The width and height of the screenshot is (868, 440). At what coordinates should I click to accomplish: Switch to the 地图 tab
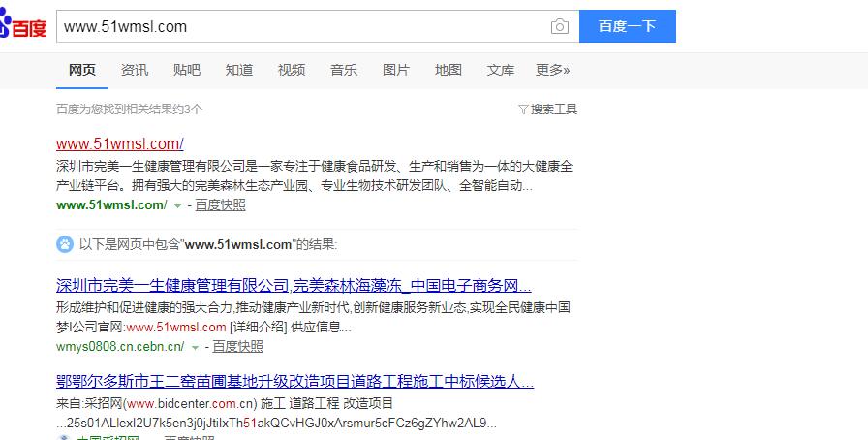tap(449, 70)
